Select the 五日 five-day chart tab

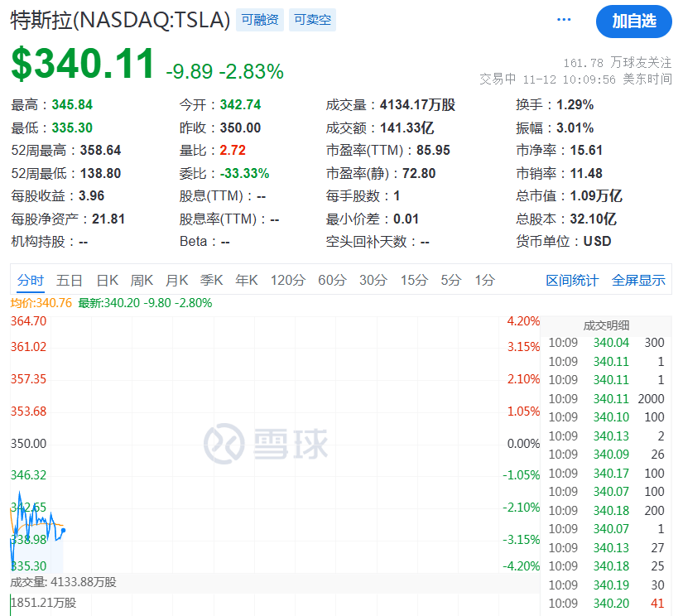[x=70, y=280]
